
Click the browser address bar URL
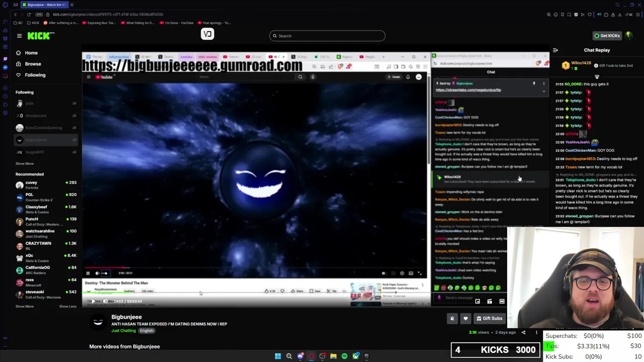[x=108, y=15]
